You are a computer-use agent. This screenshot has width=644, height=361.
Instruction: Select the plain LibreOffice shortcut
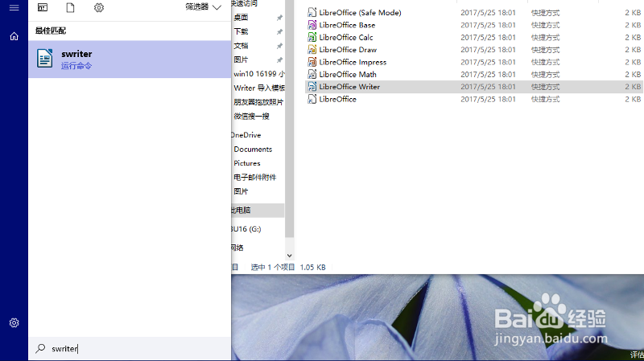pos(337,99)
